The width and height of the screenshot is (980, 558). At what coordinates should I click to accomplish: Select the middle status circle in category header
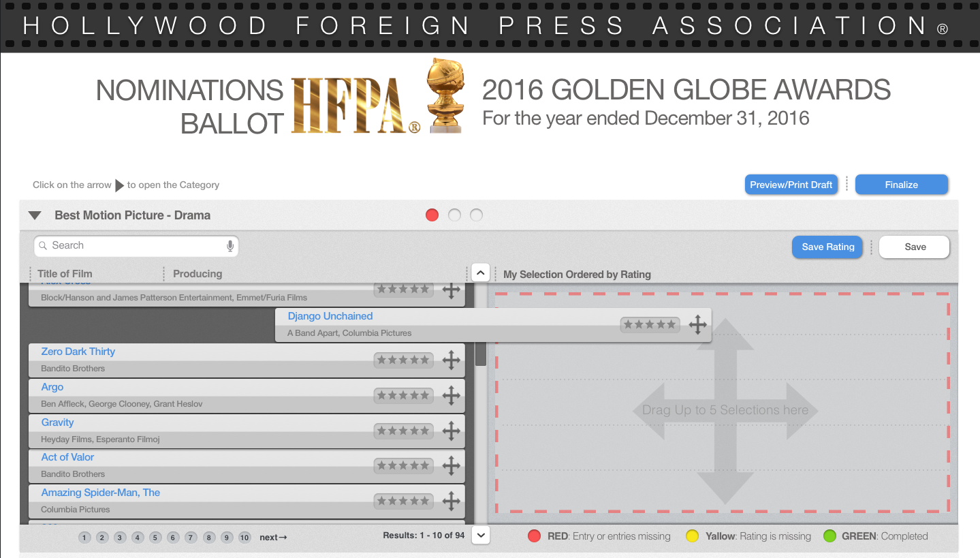coord(454,215)
